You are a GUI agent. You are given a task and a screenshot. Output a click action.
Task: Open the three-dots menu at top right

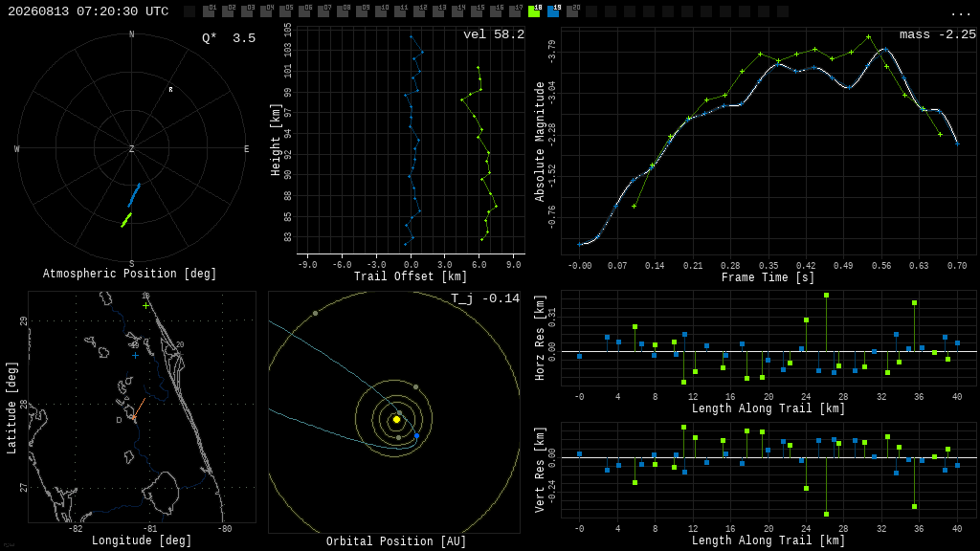[960, 12]
